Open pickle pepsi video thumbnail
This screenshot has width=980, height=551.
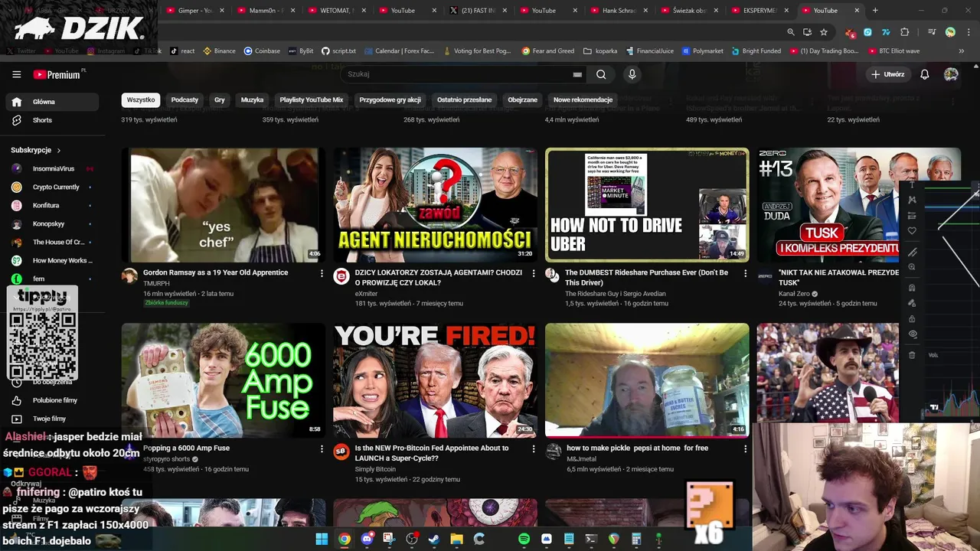(x=647, y=380)
